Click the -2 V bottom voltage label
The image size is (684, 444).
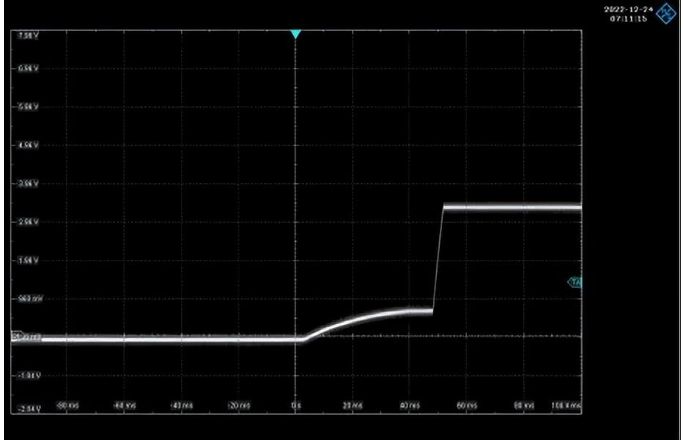coord(29,409)
